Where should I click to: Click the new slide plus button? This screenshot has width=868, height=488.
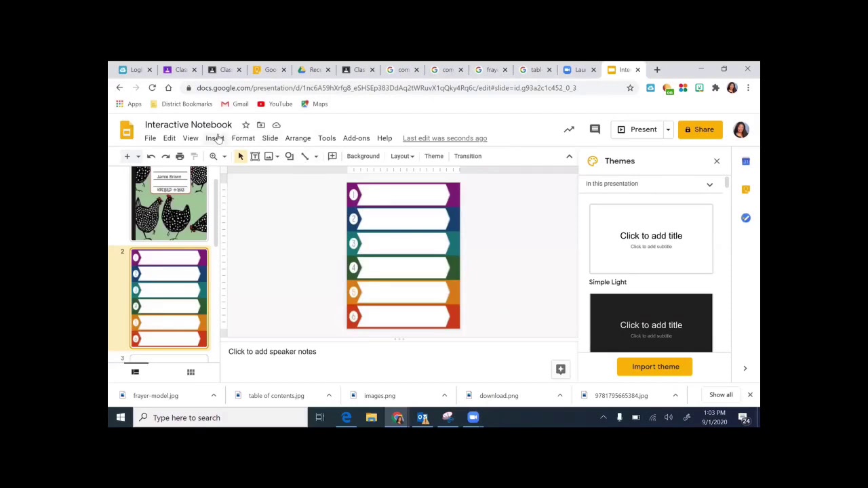(127, 156)
